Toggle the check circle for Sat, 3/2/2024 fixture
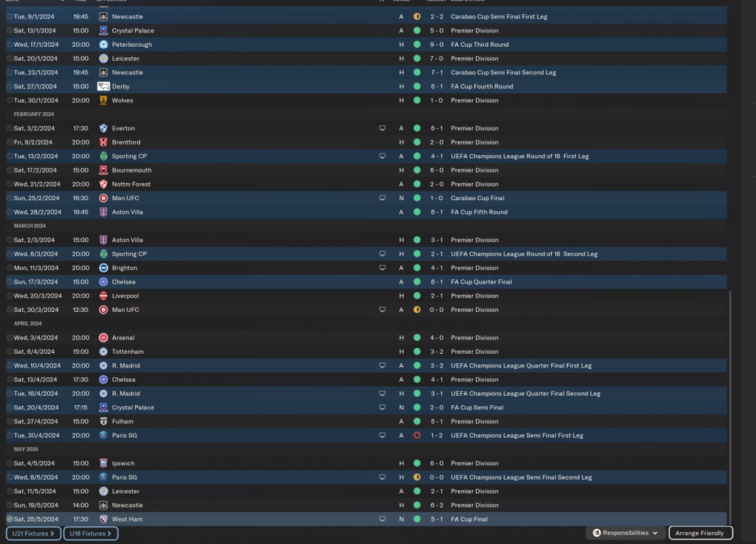756x544 pixels. pyautogui.click(x=9, y=128)
